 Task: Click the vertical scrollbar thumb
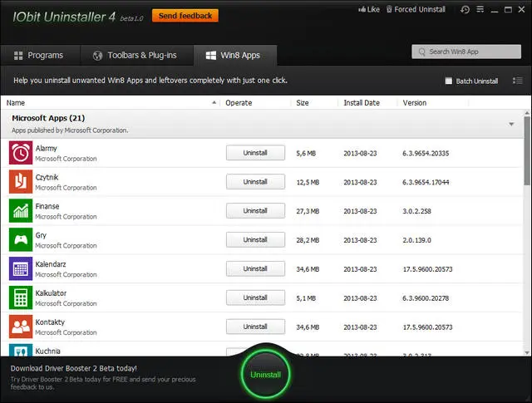[527, 150]
